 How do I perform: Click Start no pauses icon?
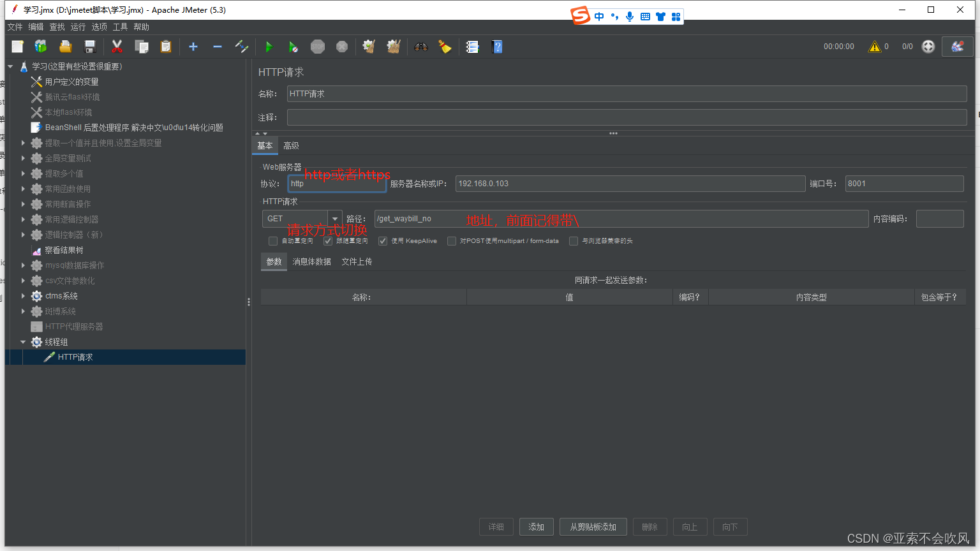click(x=293, y=47)
